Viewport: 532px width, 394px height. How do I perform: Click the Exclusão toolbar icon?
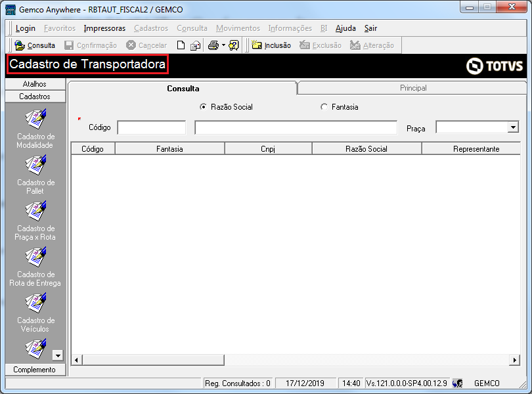(x=304, y=45)
